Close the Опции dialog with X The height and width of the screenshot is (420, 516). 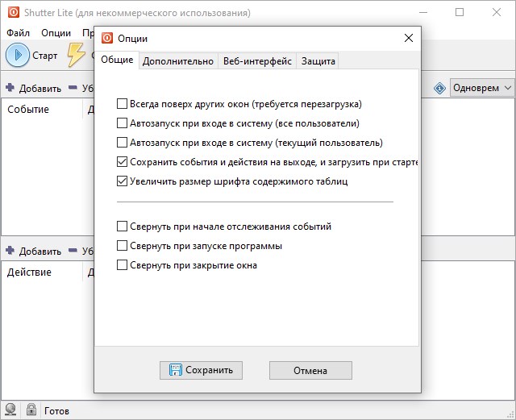point(409,38)
